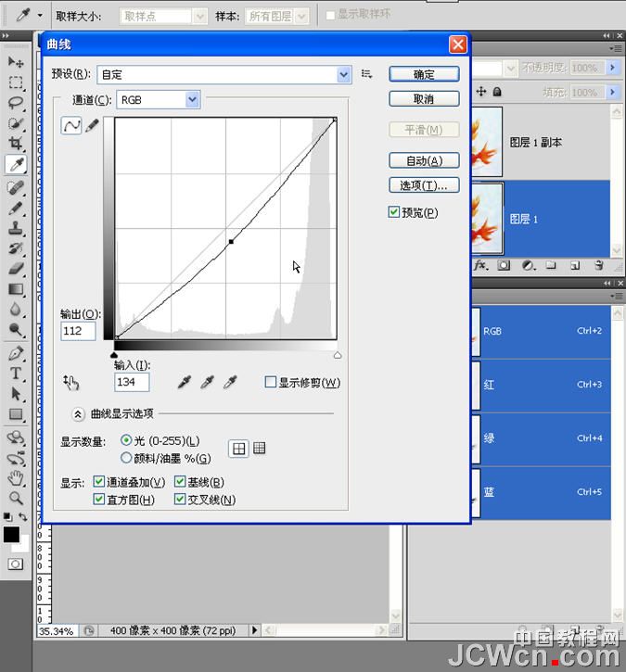626x672 pixels.
Task: Select the Blur tool
Action: pos(16,310)
